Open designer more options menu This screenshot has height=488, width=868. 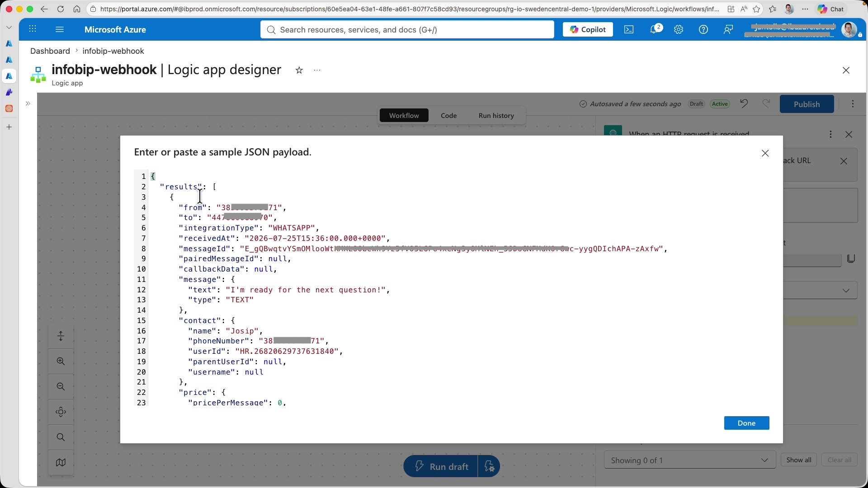tap(853, 104)
